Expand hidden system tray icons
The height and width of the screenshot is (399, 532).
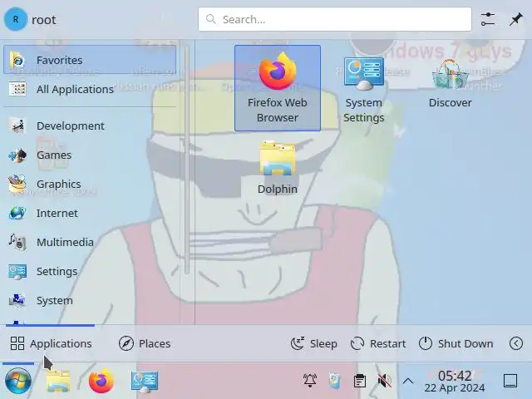click(408, 381)
